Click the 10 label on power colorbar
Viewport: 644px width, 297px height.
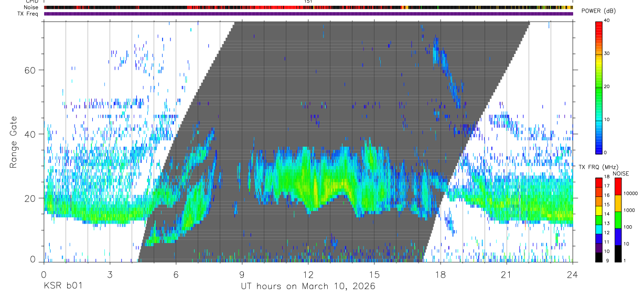(x=607, y=119)
